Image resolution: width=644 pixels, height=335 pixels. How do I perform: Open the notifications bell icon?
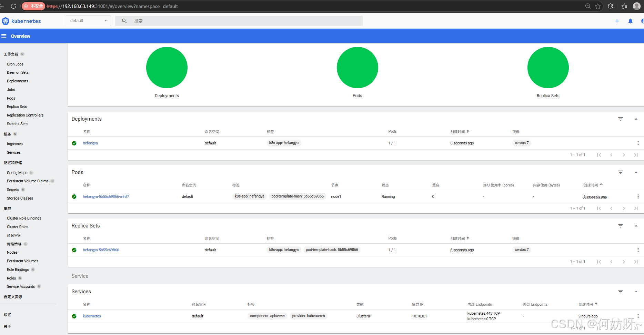click(630, 21)
